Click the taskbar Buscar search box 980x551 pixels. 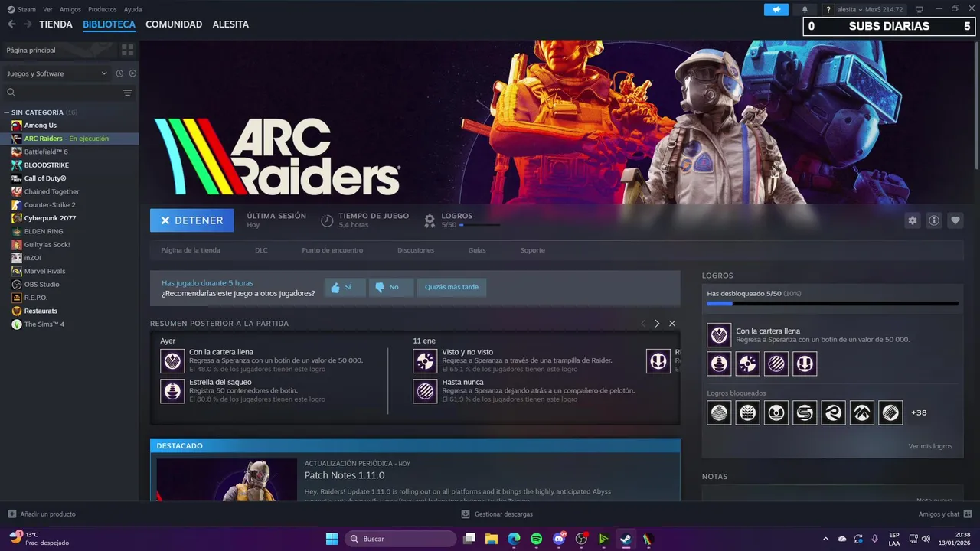[x=400, y=539]
